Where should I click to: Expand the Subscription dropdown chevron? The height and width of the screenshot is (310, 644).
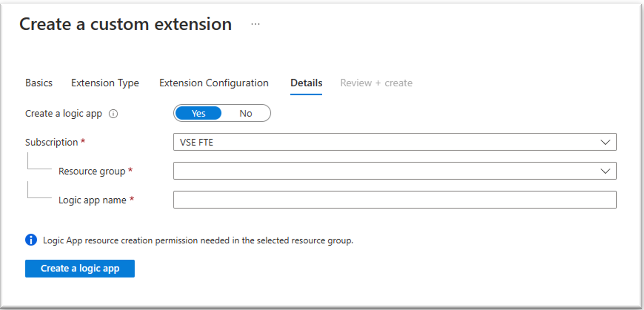pyautogui.click(x=605, y=142)
